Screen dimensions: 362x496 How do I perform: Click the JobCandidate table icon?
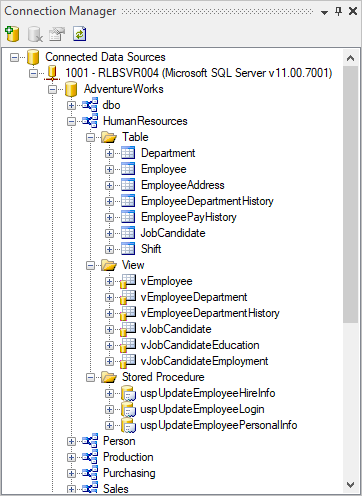128,233
